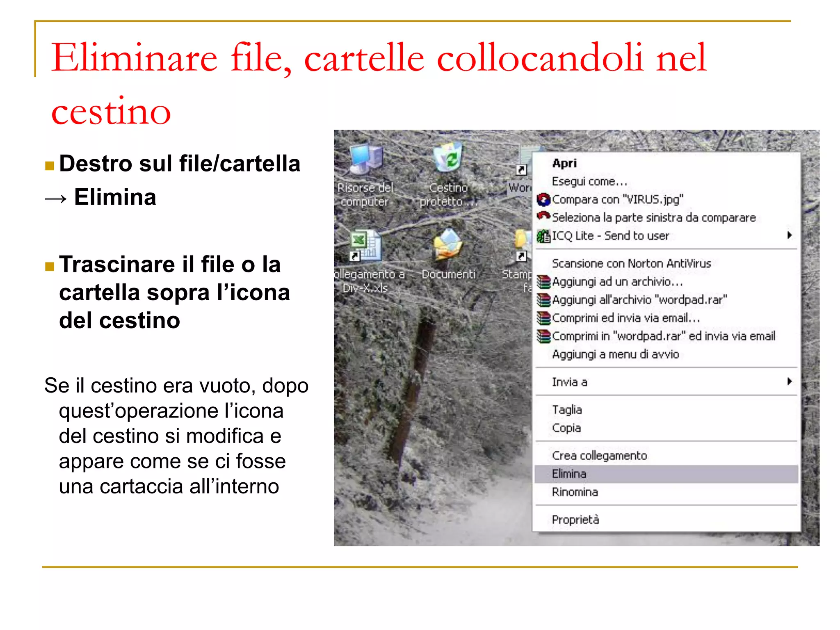Select Aggiungi all'archivio "wordpad.rar" entry
Screen dimensions: 840x630
[x=667, y=299]
